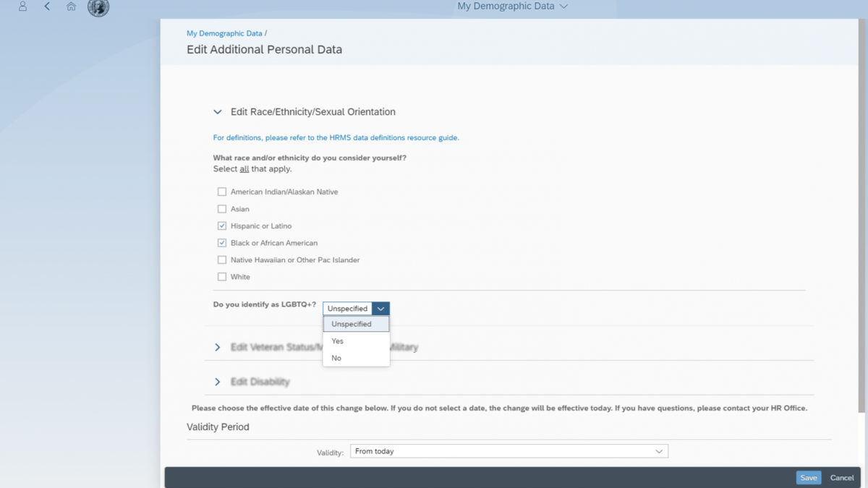Uncheck Hispanic or Latino
This screenshot has height=488, width=868.
coord(222,226)
